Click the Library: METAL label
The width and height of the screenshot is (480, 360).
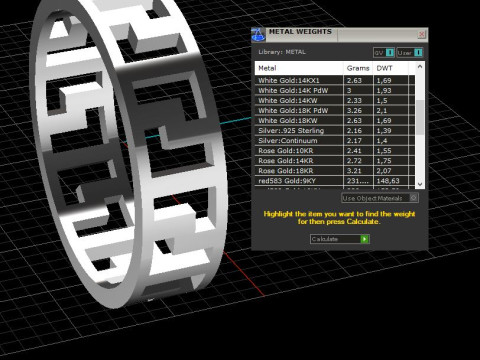tap(282, 52)
